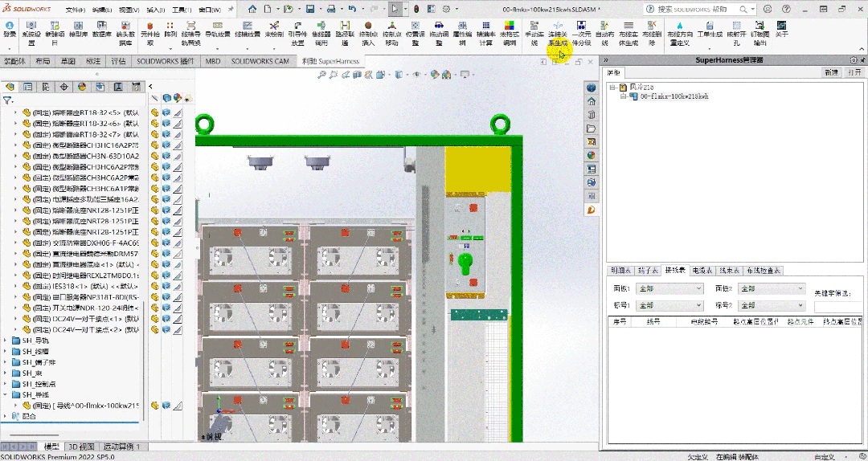Screen dimensions: 868x461
Task: Click the 布线实体生成 tool
Action: tap(628, 33)
